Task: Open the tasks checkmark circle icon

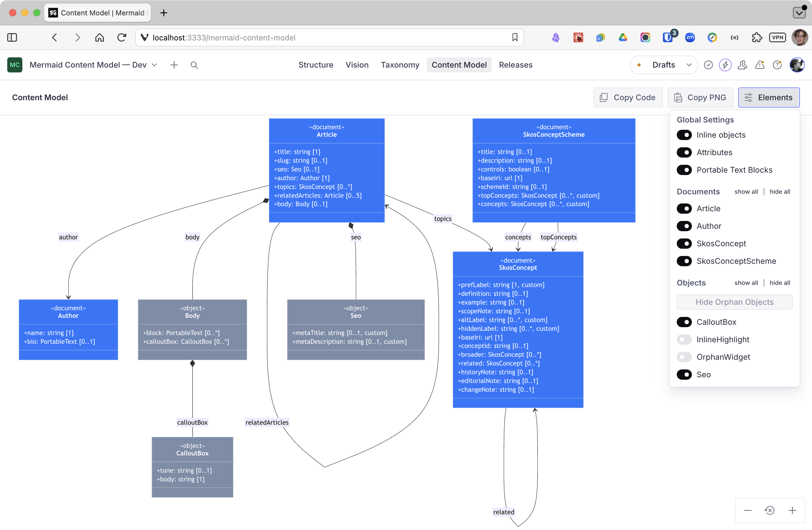Action: pos(708,65)
